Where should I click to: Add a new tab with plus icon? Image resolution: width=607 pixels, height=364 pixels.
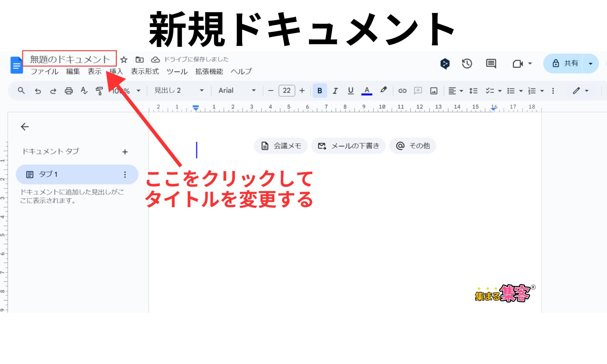tap(125, 152)
